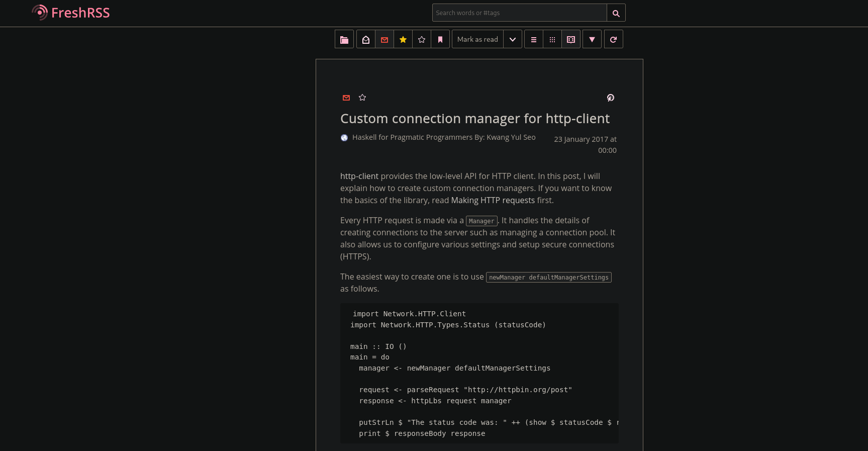The image size is (868, 451).
Task: Mark this article unread via envelope icon
Action: coord(346,98)
